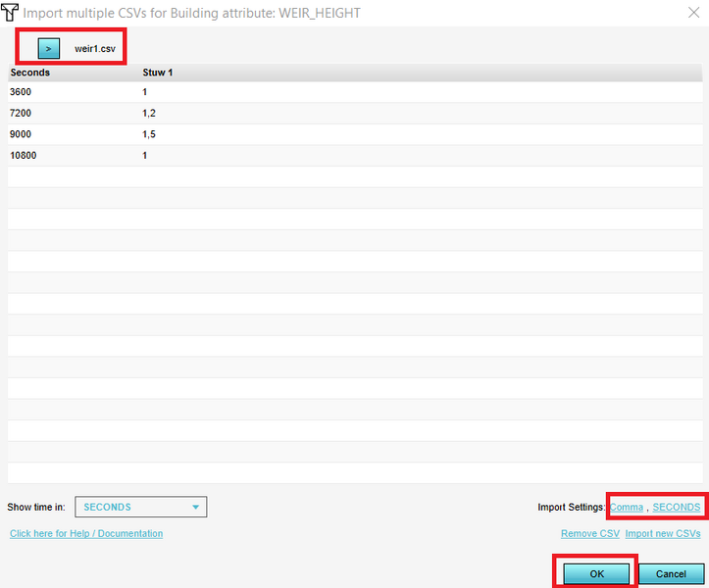The height and width of the screenshot is (588, 709).
Task: Select the weir1.csv file label
Action: tap(95, 49)
